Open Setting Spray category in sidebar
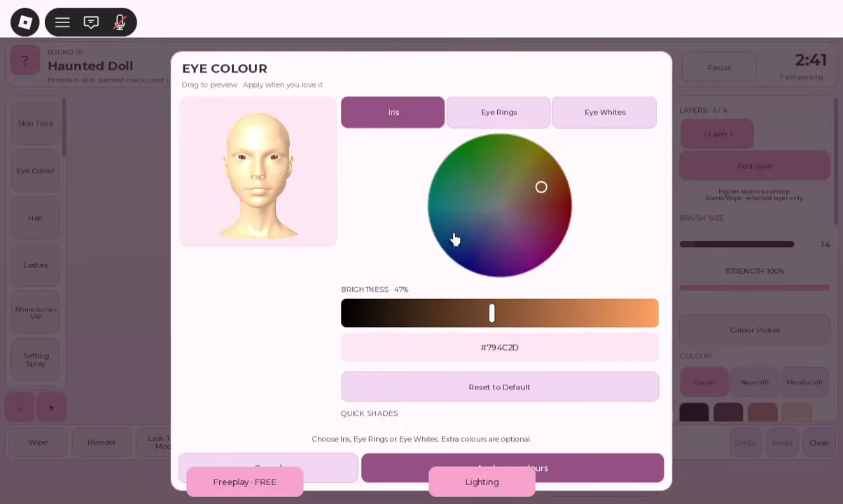The height and width of the screenshot is (504, 843). (35, 359)
